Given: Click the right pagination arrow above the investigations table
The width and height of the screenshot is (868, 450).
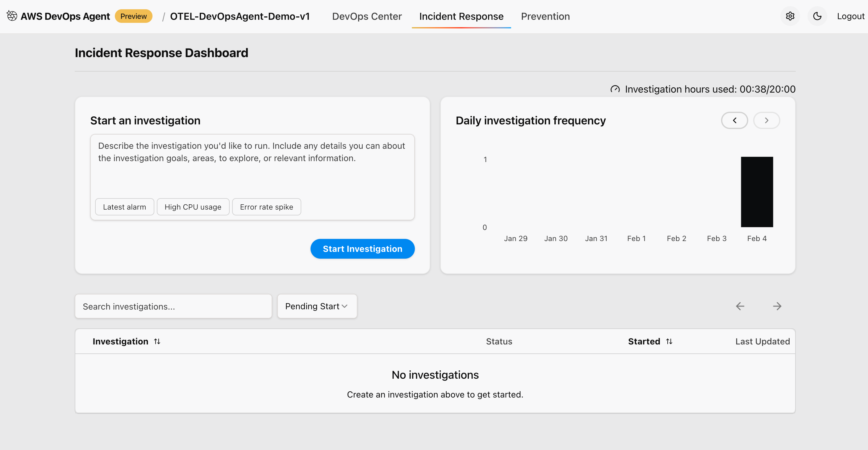Looking at the screenshot, I should click(777, 306).
